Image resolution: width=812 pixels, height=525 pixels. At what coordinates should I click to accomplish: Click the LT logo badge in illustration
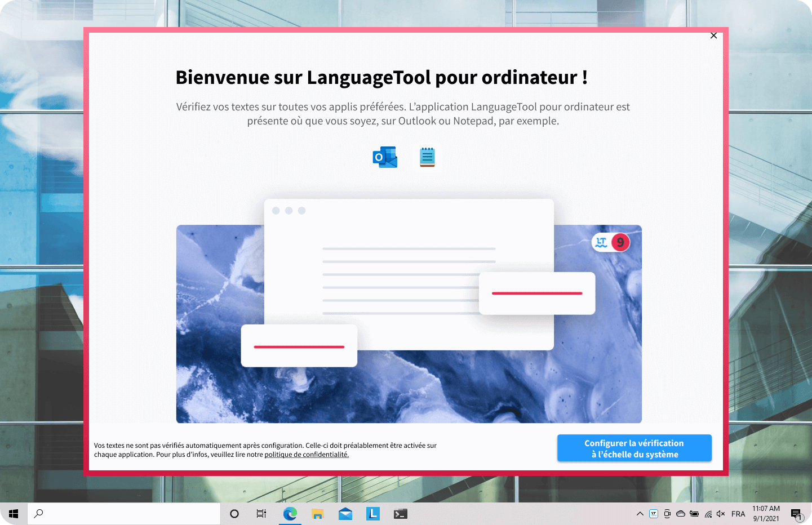point(601,242)
